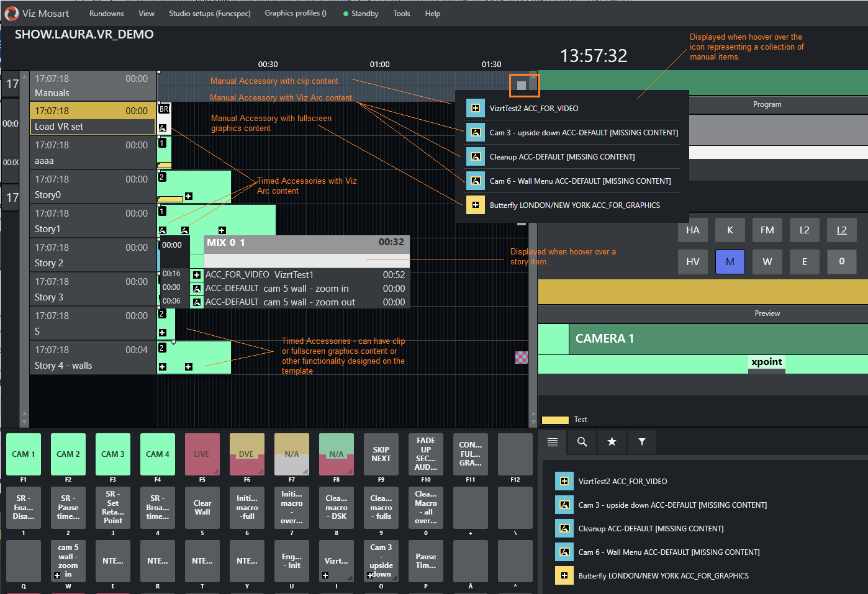Click the Viz Mosart logo icon
Image resolution: width=868 pixels, height=594 pixels.
[11, 13]
